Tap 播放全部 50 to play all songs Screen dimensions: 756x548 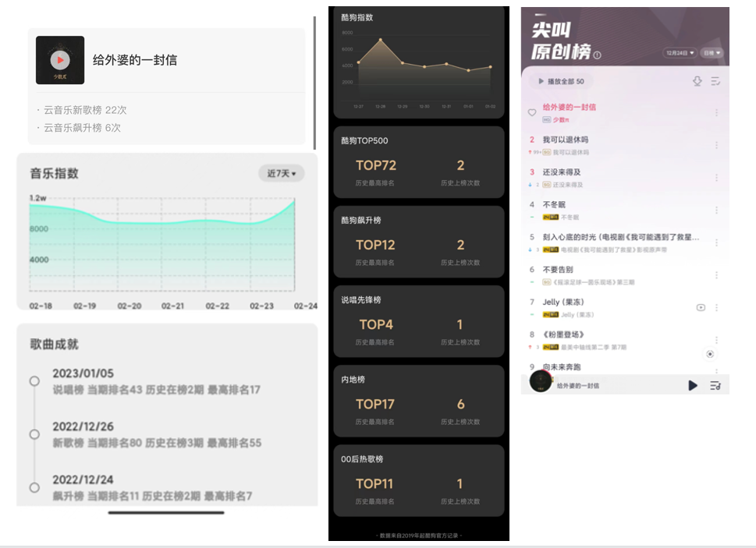[564, 81]
